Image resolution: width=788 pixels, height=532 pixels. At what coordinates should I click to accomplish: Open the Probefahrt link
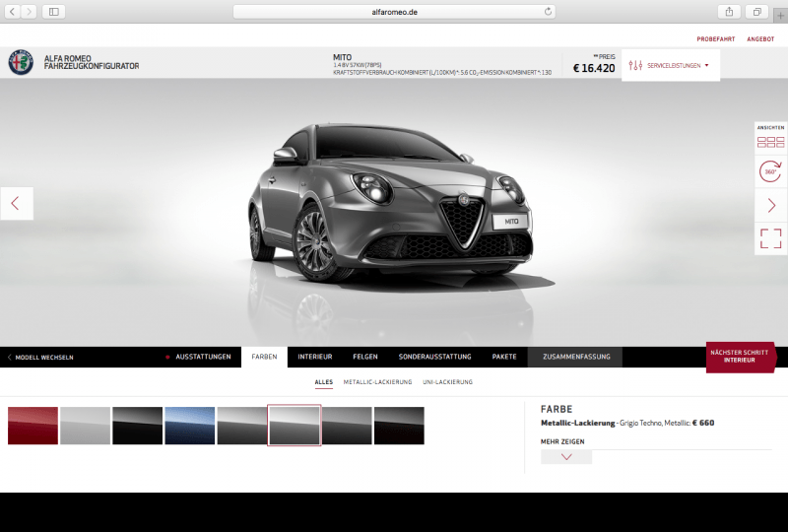pos(716,38)
